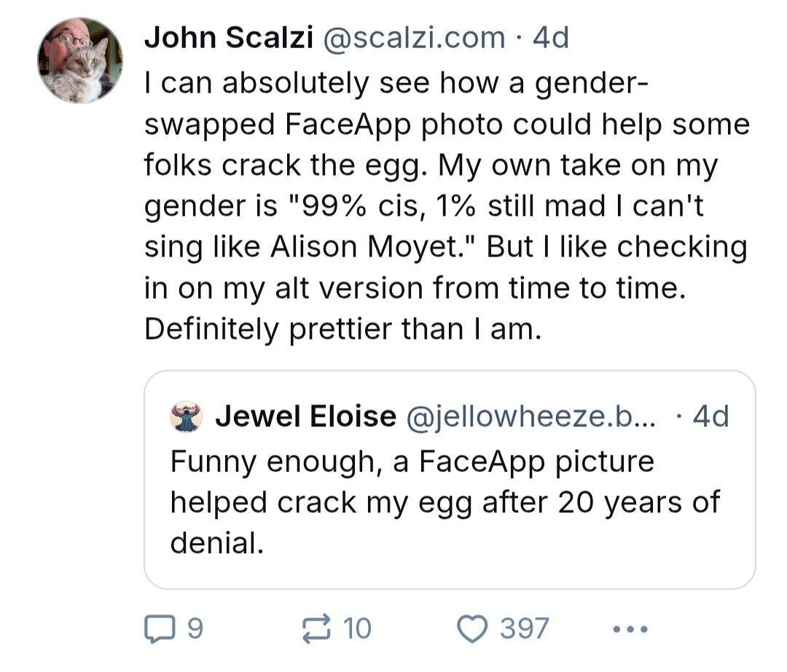Screen dimensions: 787x672
Task: Like the post with heart icon
Action: tap(472, 628)
